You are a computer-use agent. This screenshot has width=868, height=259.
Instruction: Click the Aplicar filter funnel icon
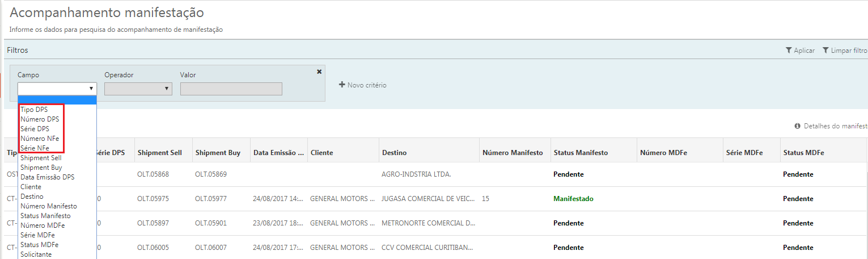pyautogui.click(x=789, y=51)
